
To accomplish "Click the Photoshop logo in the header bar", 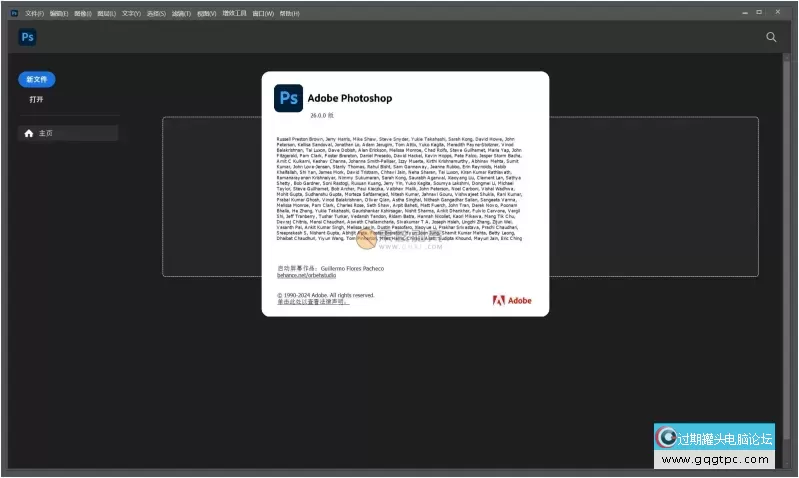I will click(27, 37).
